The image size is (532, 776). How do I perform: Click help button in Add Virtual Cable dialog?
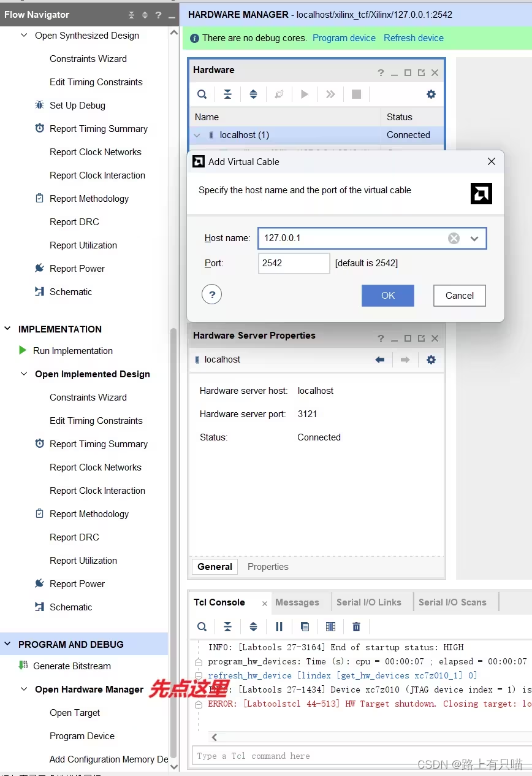211,295
